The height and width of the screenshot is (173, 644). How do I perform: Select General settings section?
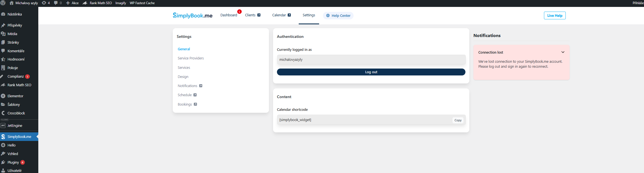[184, 49]
